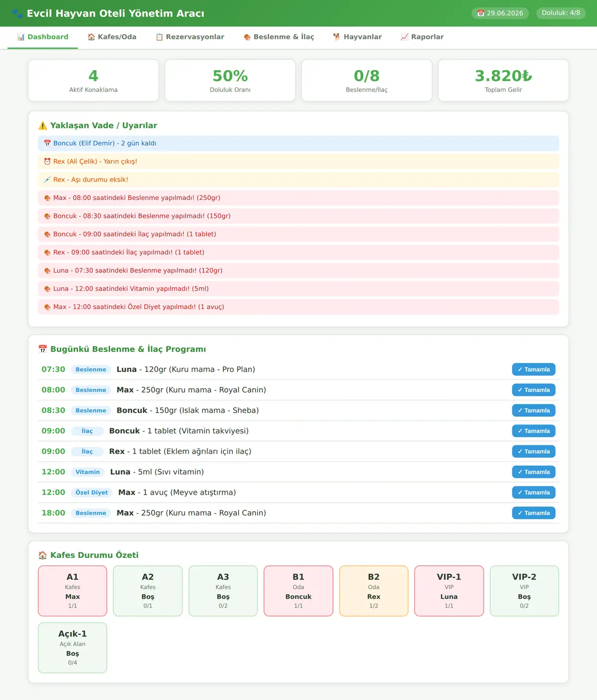Viewport: 597px width, 700px height.
Task: Click the Toplam Gelir 3.820₺ card
Action: (503, 81)
